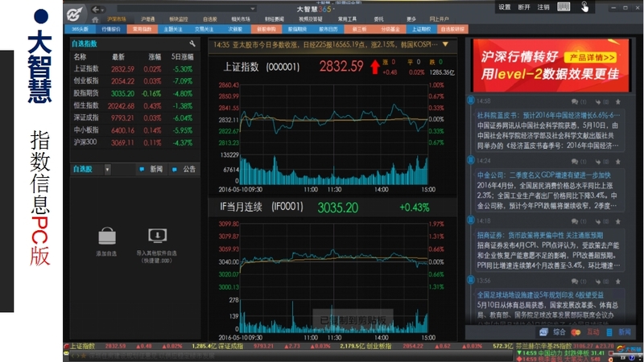Click the 上证指数 (000001) chart title
This screenshot has width=644, height=362.
point(261,67)
